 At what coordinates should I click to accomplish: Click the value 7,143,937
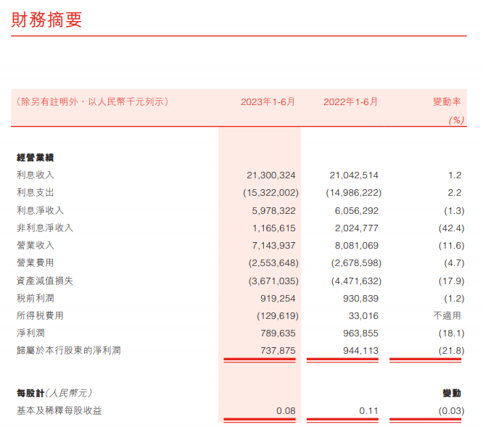pyautogui.click(x=273, y=246)
